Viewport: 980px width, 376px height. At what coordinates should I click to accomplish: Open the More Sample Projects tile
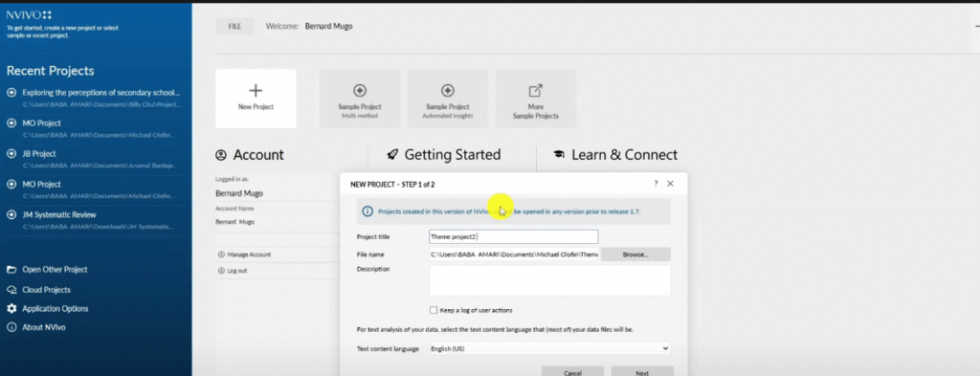click(536, 98)
